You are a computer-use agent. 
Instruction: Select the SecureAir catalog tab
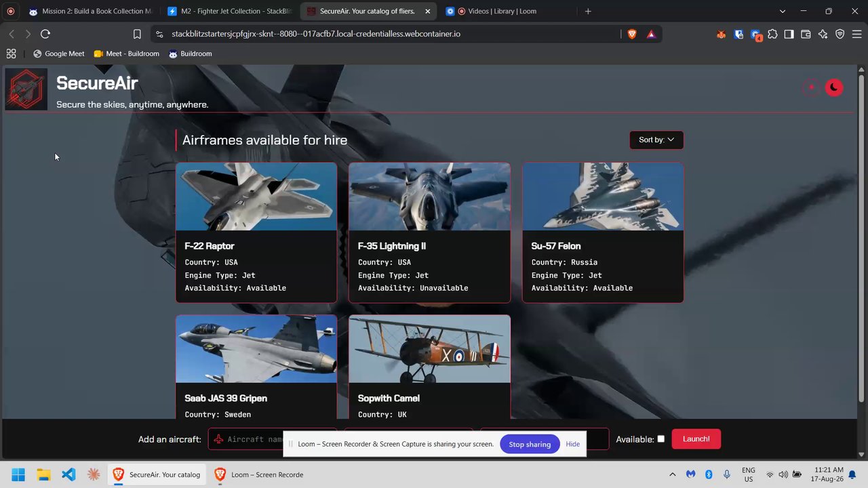tap(368, 12)
